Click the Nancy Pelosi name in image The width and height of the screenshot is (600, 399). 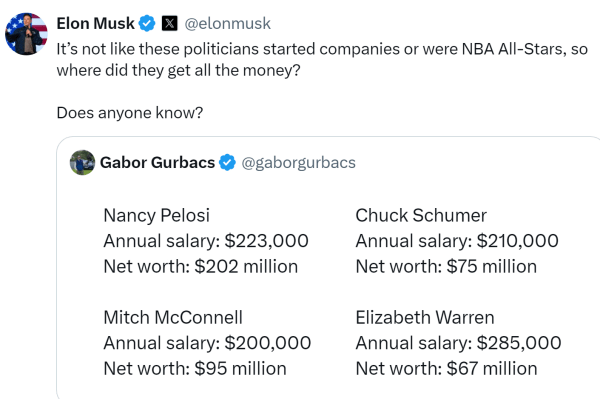[157, 215]
